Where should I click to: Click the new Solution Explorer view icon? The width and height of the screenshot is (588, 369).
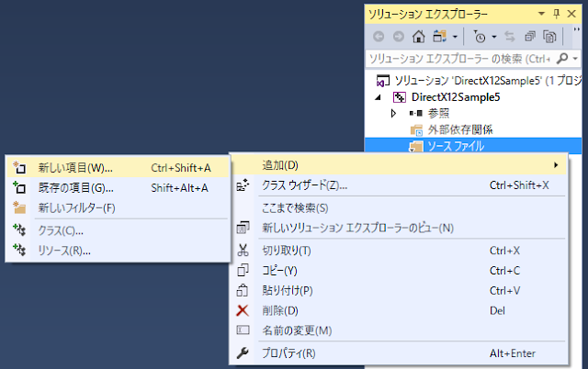[x=243, y=228]
